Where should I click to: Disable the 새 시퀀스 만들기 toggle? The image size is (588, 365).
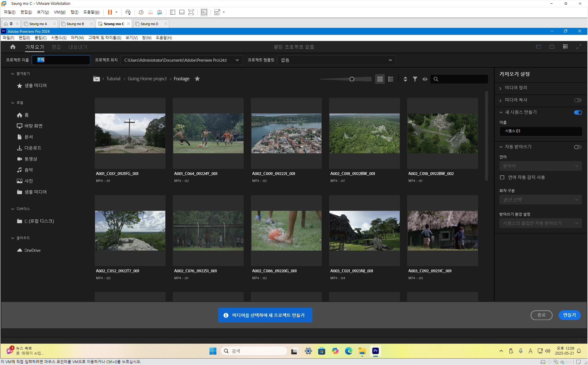coord(578,113)
